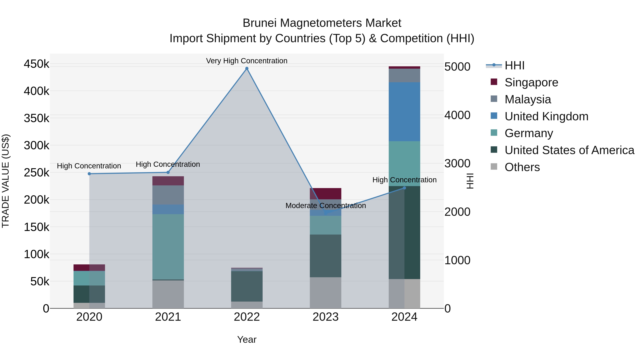Click the Germany segment of 2024 bar
This screenshot has height=362, width=644.
[404, 164]
